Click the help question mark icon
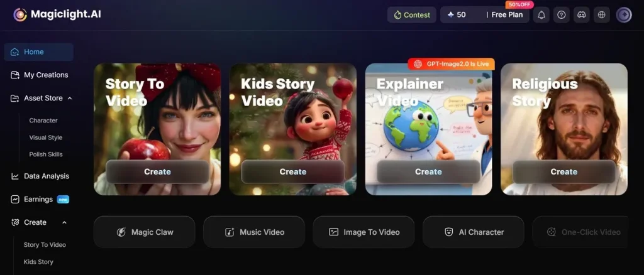The width and height of the screenshot is (644, 275). [x=562, y=14]
